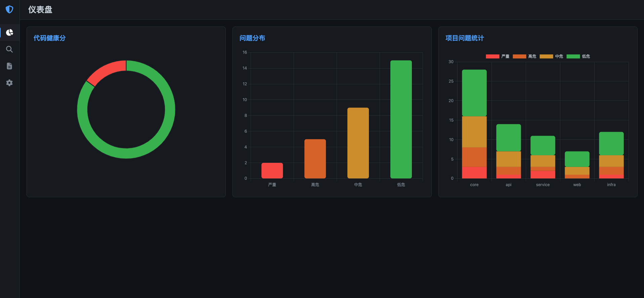This screenshot has width=644, height=298.
Task: Click the blue shield logo icon
Action: pyautogui.click(x=9, y=9)
